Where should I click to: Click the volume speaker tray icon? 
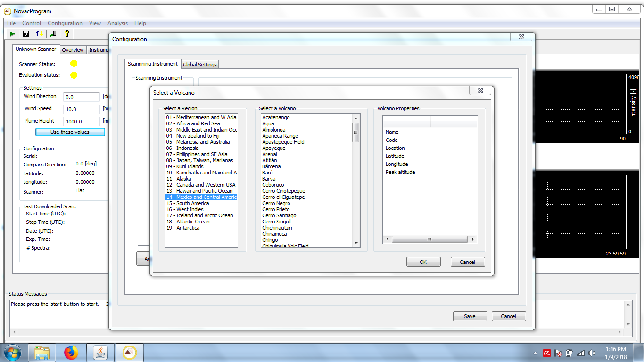pyautogui.click(x=592, y=353)
